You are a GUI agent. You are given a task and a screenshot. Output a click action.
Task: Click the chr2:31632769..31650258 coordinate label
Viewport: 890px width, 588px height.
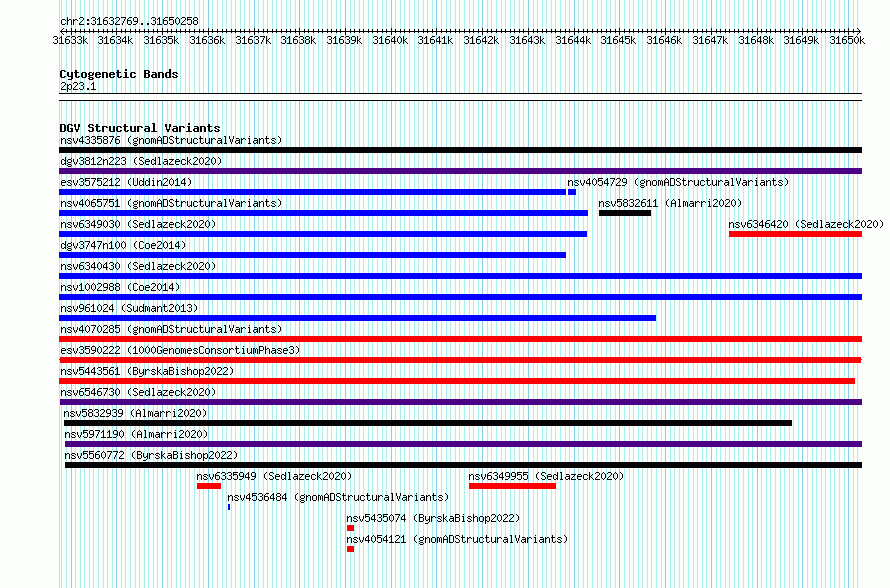point(129,21)
